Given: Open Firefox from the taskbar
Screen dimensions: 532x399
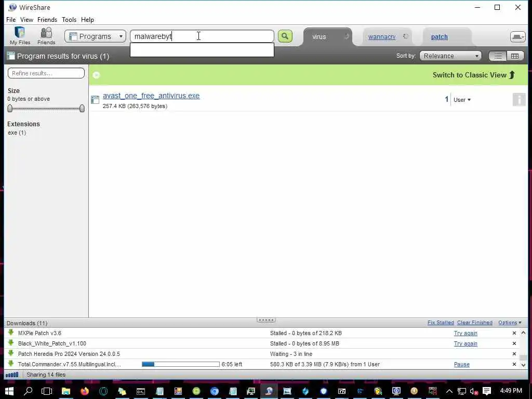Looking at the screenshot, I should (x=85, y=391).
